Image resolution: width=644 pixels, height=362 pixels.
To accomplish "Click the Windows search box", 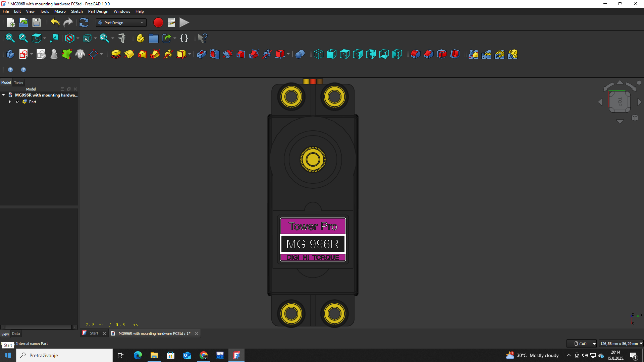I will [x=64, y=355].
